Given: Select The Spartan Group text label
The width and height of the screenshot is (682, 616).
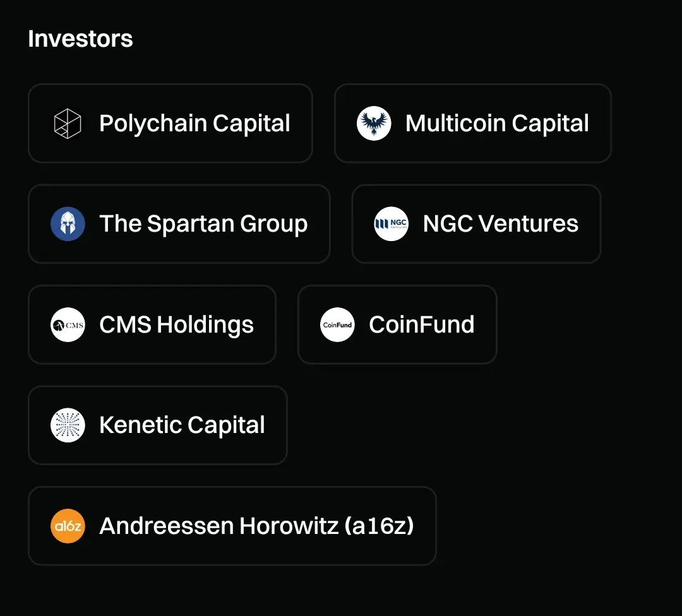Looking at the screenshot, I should tap(203, 224).
